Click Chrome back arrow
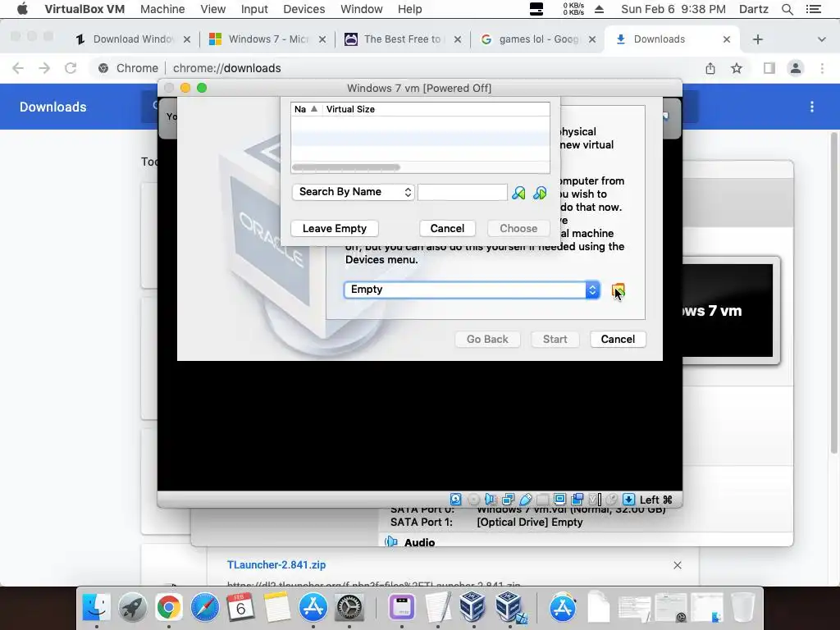Viewport: 840px width, 630px height. (18, 68)
